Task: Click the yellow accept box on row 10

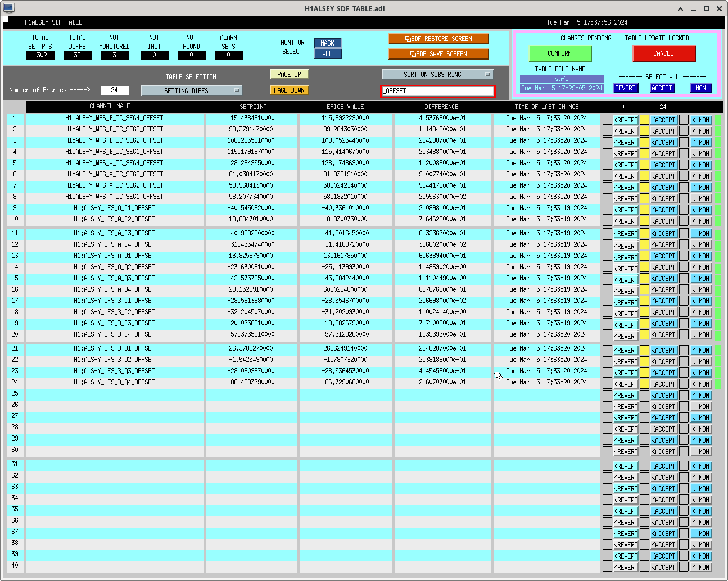Action: point(644,221)
